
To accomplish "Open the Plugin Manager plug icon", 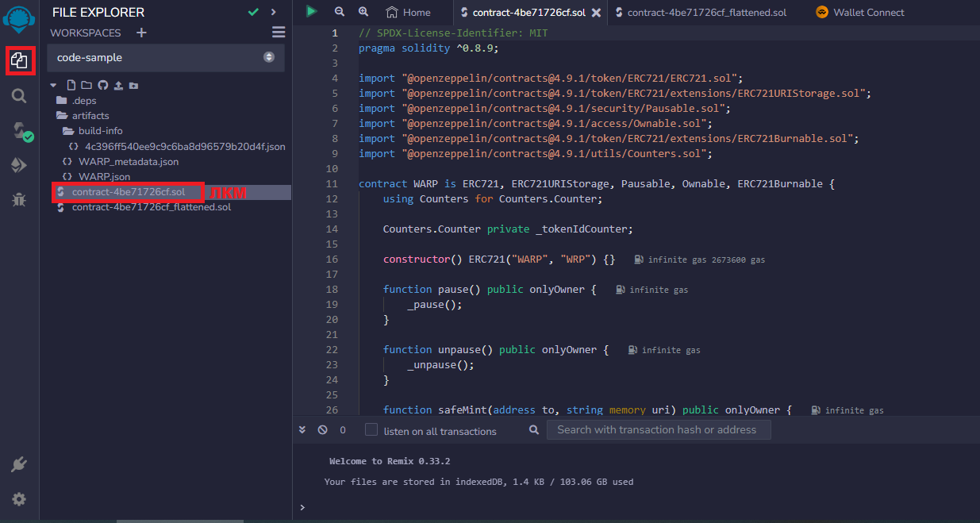I will point(19,464).
